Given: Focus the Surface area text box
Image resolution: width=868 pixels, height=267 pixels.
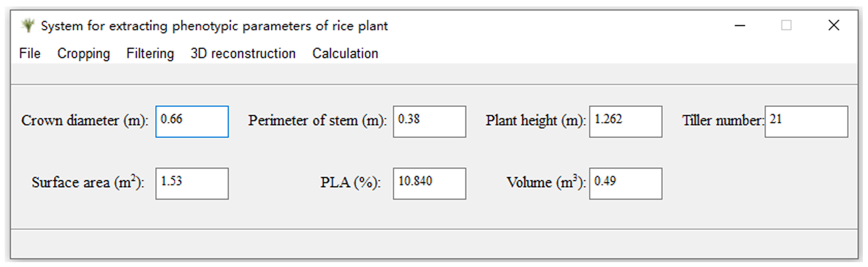Looking at the screenshot, I should click(x=192, y=184).
